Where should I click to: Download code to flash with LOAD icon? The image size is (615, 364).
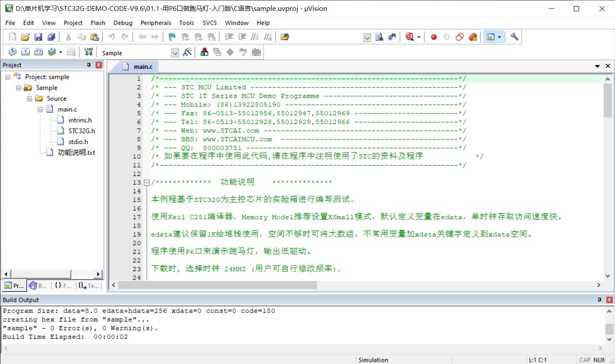tap(89, 52)
